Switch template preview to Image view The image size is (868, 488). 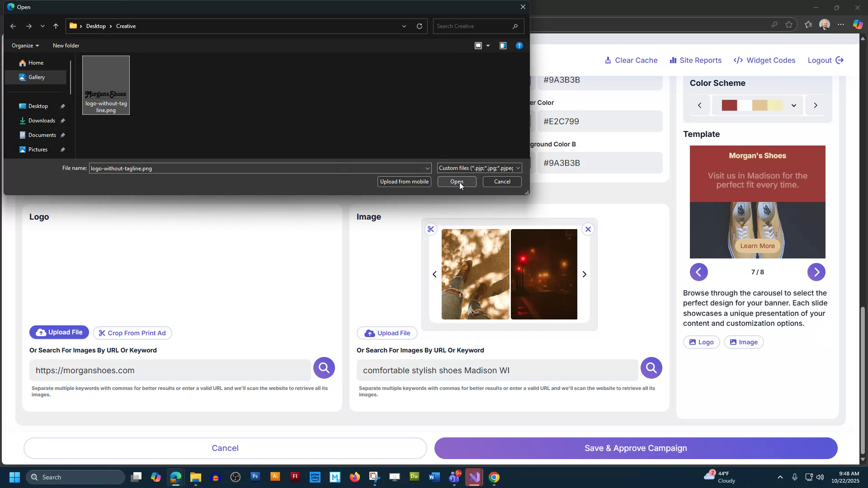click(743, 342)
